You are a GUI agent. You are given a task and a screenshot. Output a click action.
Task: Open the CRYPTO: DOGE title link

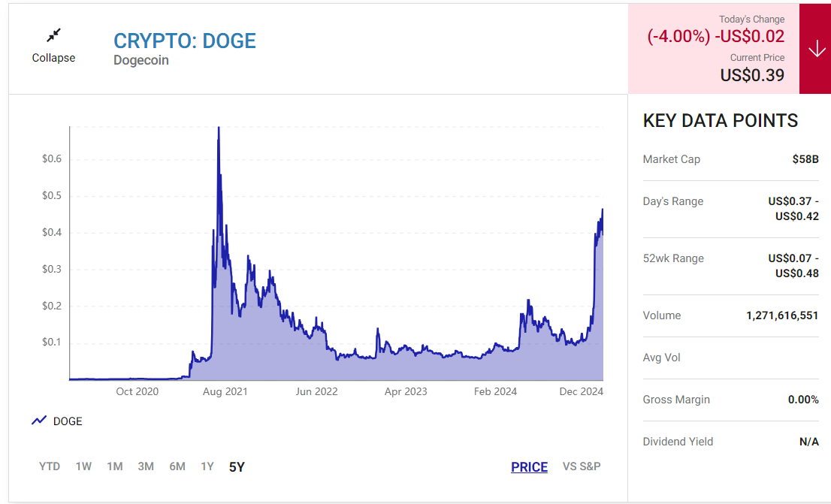tap(184, 41)
